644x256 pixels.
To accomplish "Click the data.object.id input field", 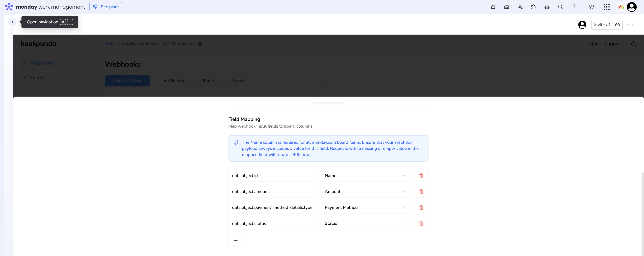I will coord(273,176).
